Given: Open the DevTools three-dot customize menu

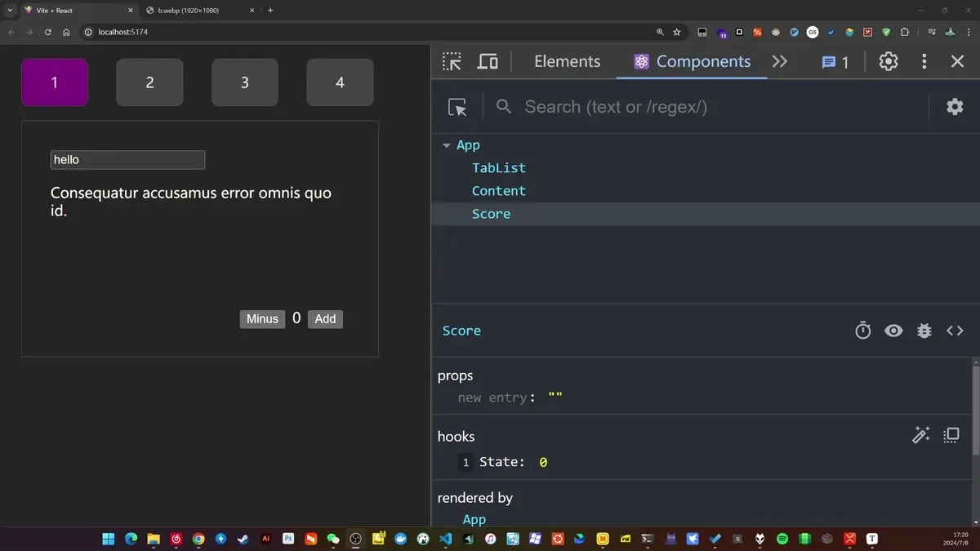Looking at the screenshot, I should 924,61.
